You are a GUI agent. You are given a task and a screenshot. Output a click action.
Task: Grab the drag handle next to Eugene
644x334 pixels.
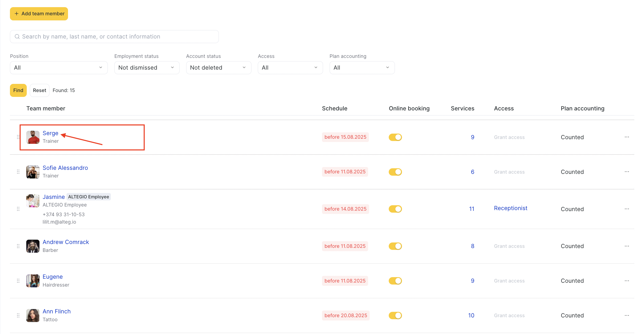pyautogui.click(x=18, y=281)
